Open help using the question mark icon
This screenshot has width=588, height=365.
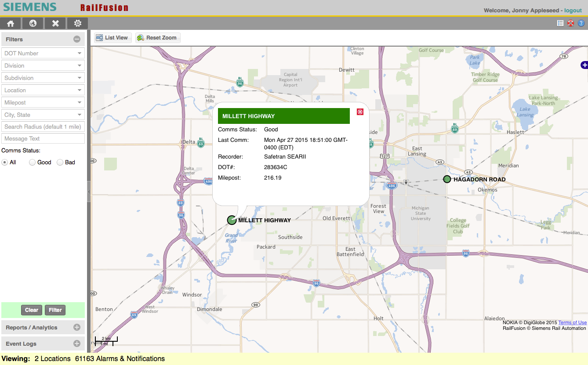(581, 23)
